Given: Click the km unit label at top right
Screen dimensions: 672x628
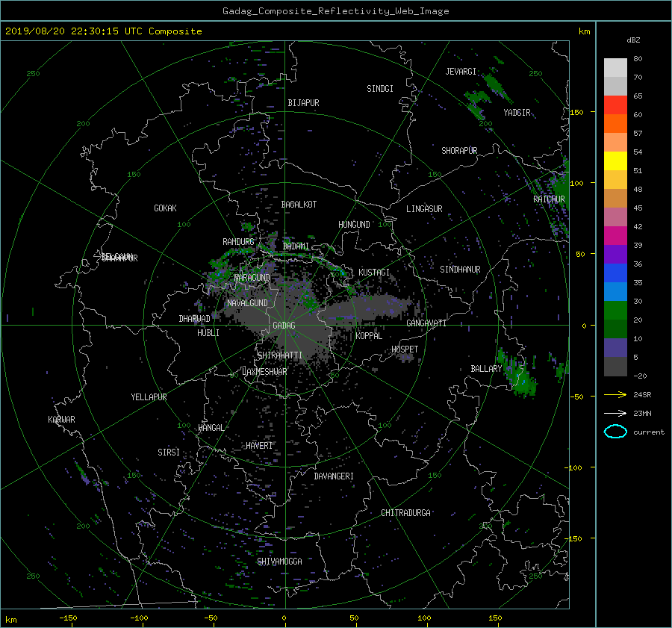Looking at the screenshot, I should coord(584,31).
